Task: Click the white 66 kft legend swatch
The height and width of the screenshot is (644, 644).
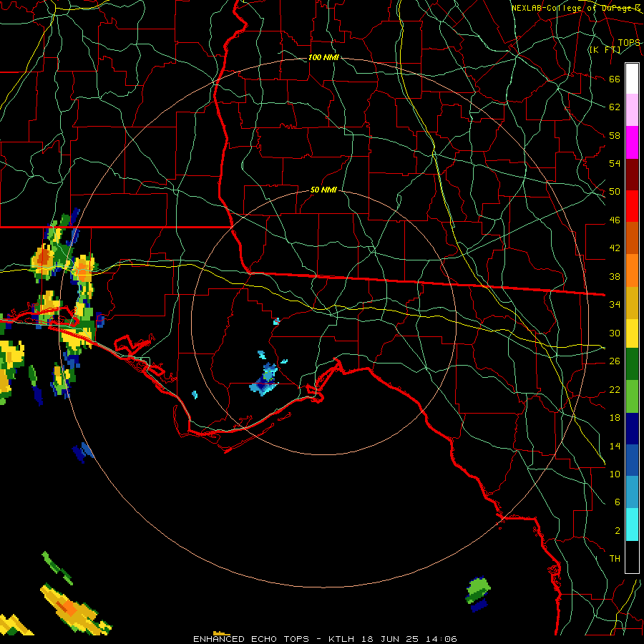Action: coord(632,79)
